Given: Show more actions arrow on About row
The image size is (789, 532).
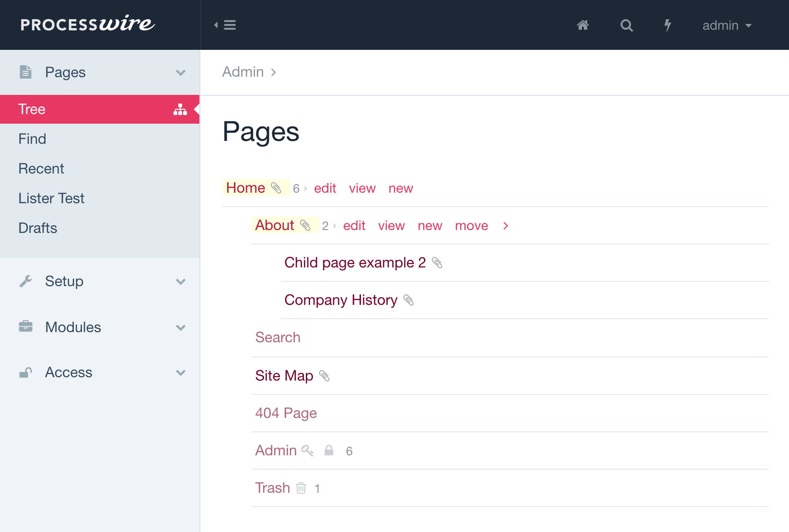Looking at the screenshot, I should pyautogui.click(x=506, y=226).
